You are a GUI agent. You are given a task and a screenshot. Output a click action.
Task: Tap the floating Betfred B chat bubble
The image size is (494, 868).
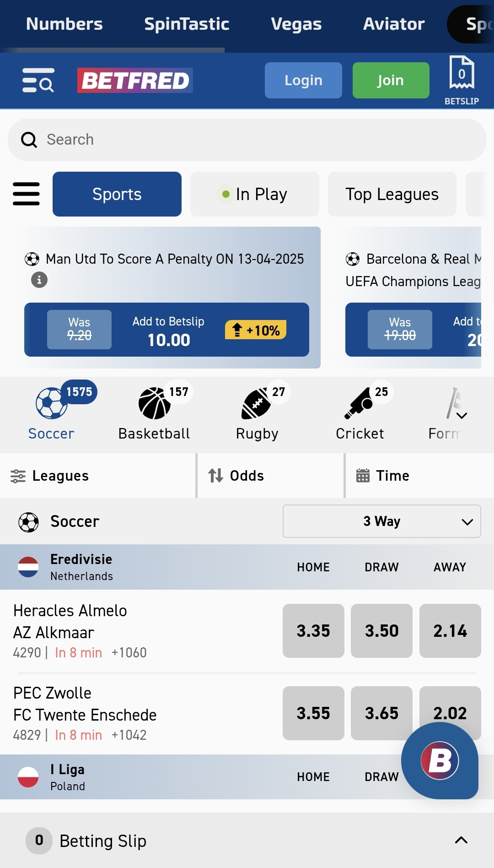click(440, 760)
